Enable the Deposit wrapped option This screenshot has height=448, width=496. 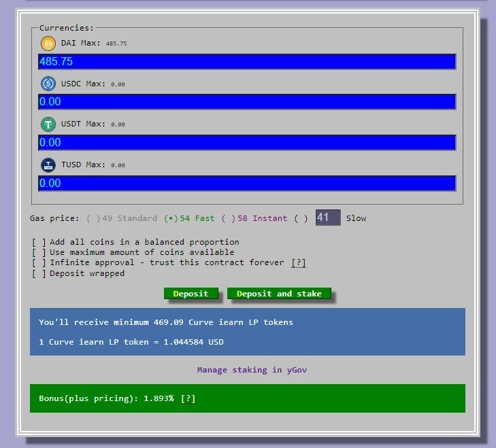coord(39,273)
